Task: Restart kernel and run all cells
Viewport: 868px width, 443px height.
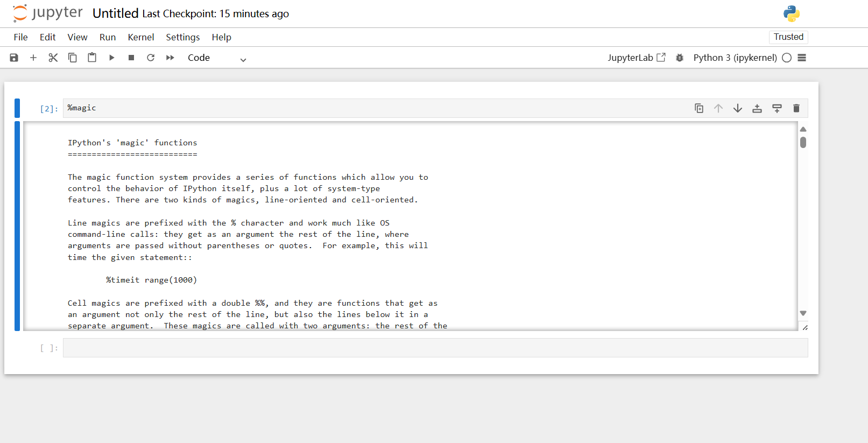Action: (x=170, y=58)
